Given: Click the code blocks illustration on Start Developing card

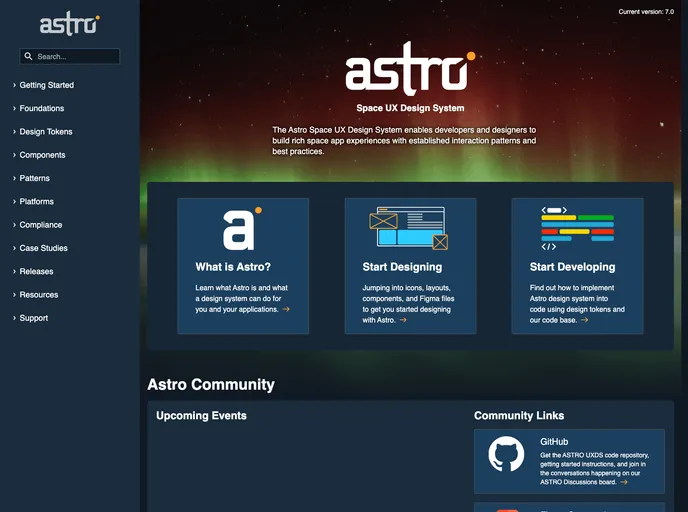Looking at the screenshot, I should [577, 229].
